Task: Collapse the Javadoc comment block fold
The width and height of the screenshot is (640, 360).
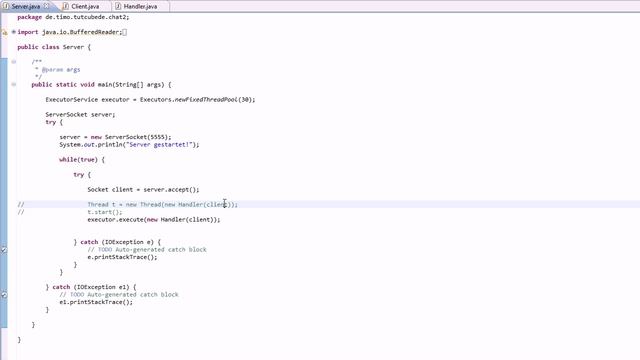Action: (x=13, y=62)
